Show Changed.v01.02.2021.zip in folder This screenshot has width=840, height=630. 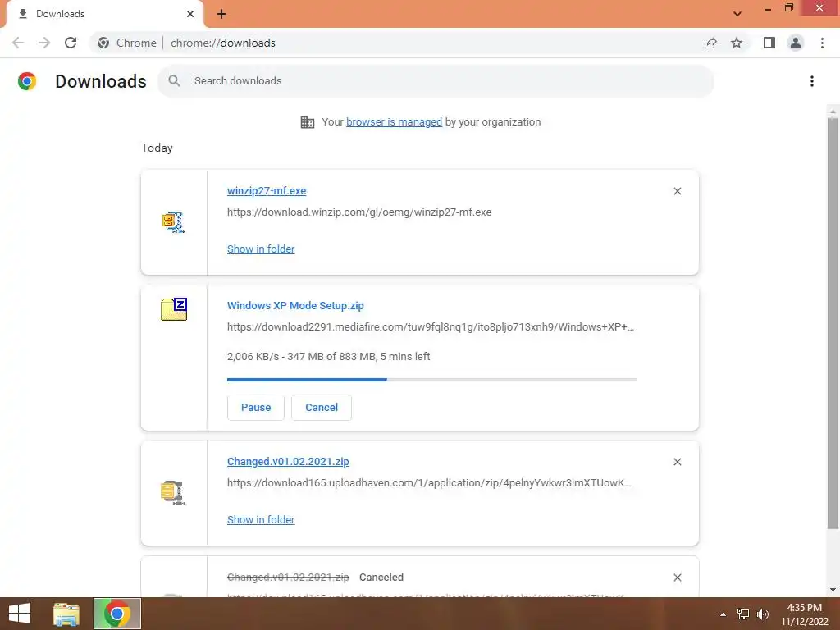pyautogui.click(x=261, y=519)
